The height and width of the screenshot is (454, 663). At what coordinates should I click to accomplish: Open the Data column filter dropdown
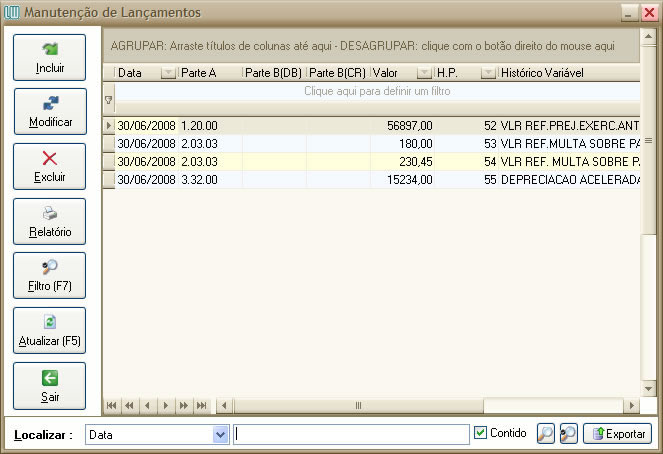pyautogui.click(x=168, y=73)
